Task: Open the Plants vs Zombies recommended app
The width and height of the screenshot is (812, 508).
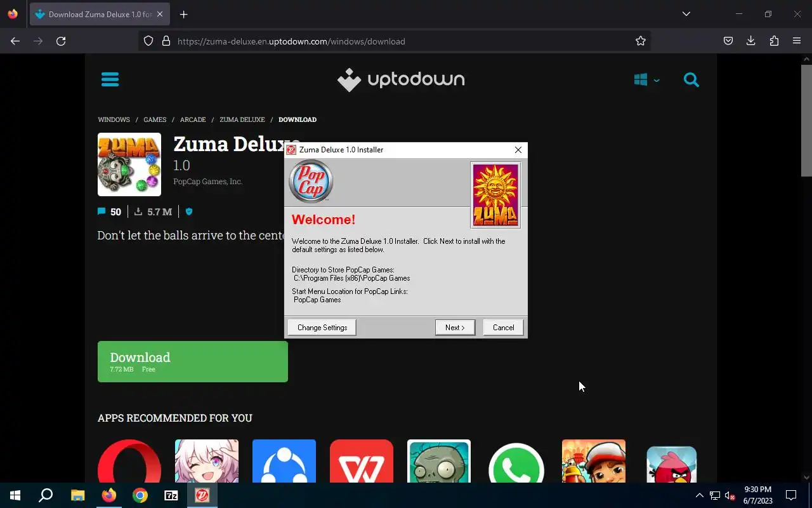Action: point(439,461)
